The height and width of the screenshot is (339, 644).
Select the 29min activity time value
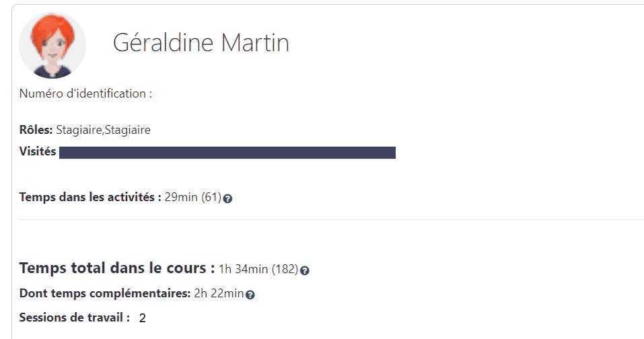pos(181,198)
